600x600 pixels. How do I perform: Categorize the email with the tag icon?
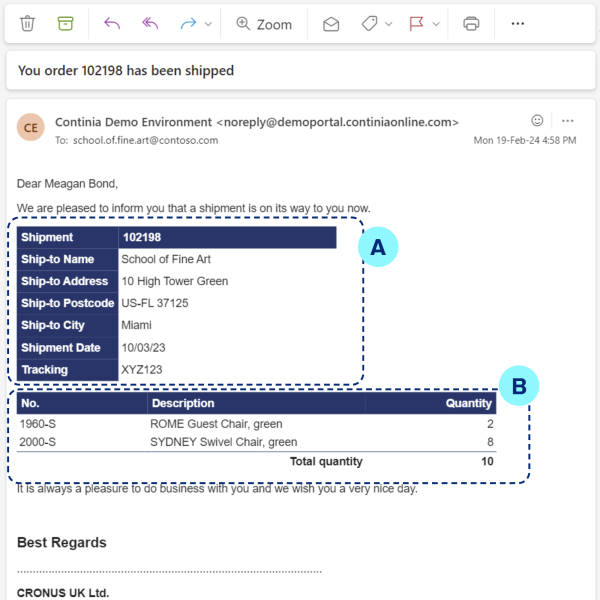pos(370,24)
